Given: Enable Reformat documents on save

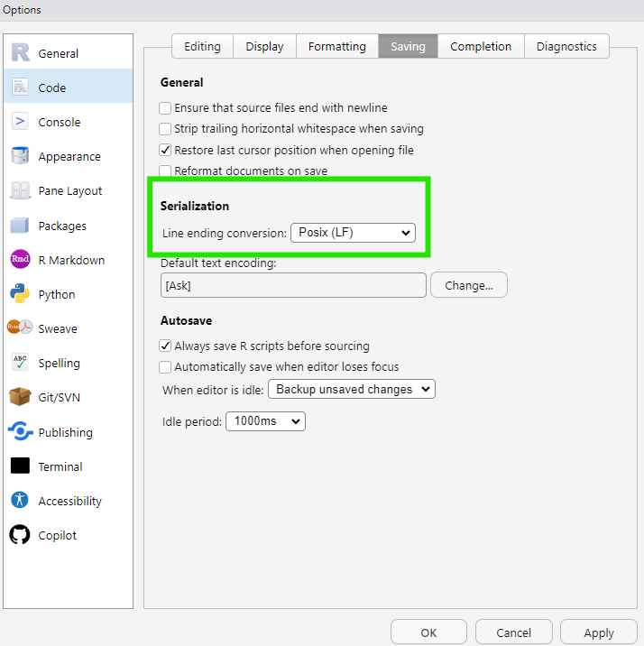Looking at the screenshot, I should point(165,171).
